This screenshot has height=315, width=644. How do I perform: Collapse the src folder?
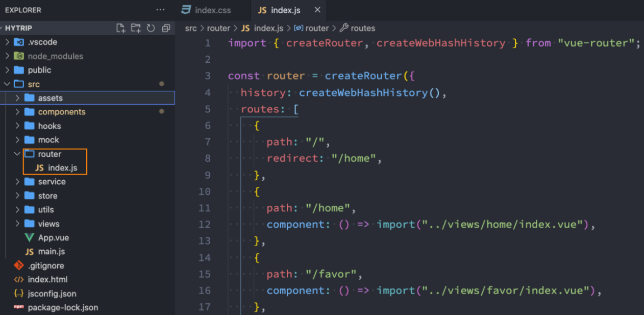[7, 84]
